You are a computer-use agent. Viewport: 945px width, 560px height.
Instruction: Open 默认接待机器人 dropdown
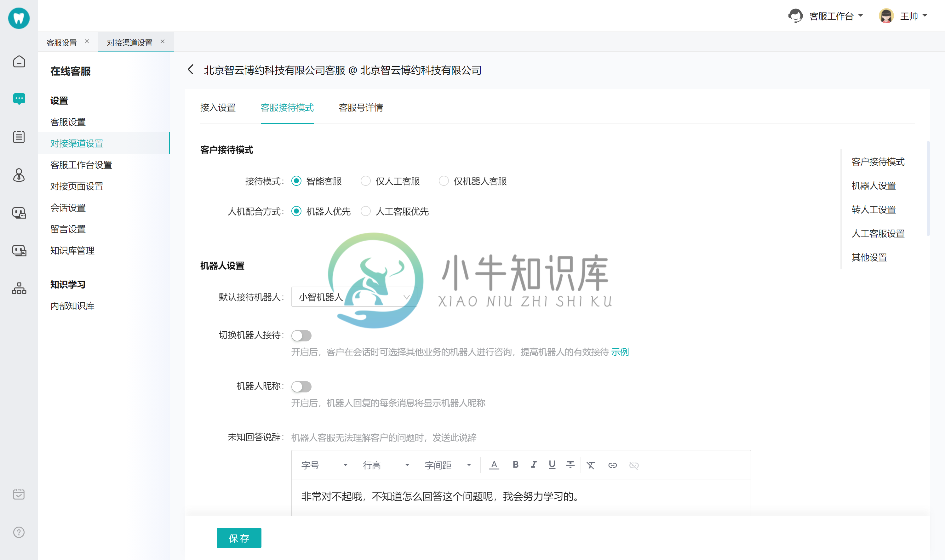pyautogui.click(x=354, y=297)
